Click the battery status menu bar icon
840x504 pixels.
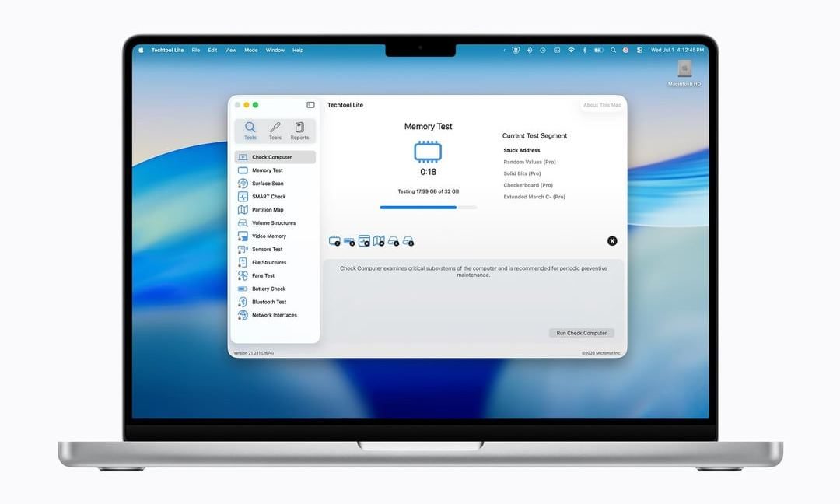click(x=598, y=50)
